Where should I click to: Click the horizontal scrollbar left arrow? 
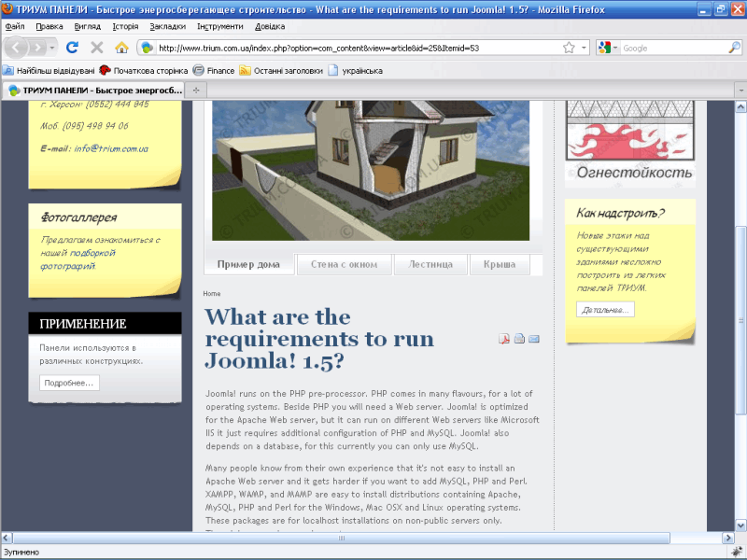(7, 538)
